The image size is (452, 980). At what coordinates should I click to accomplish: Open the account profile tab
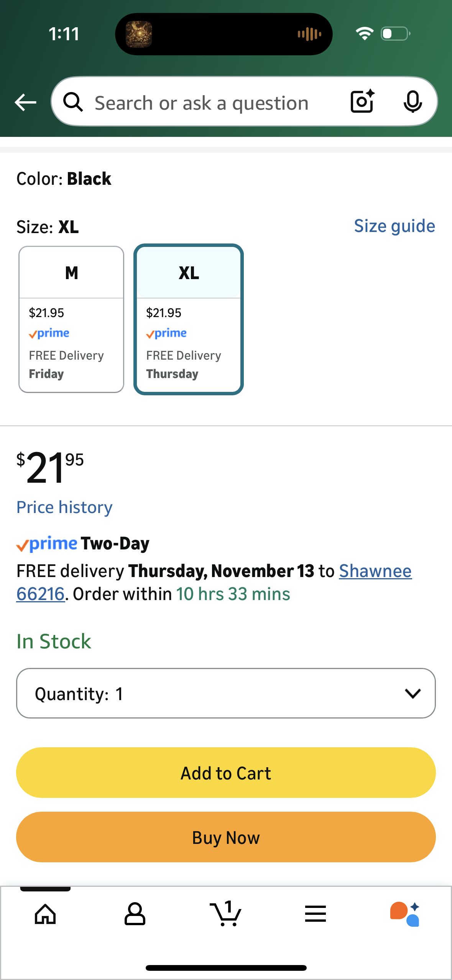click(135, 914)
